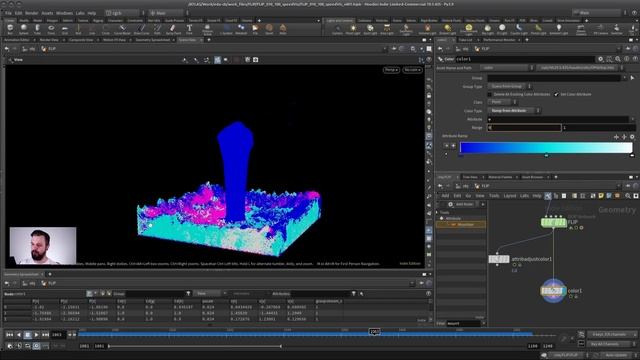Select the middle cyan ramp marker

[x=546, y=155]
